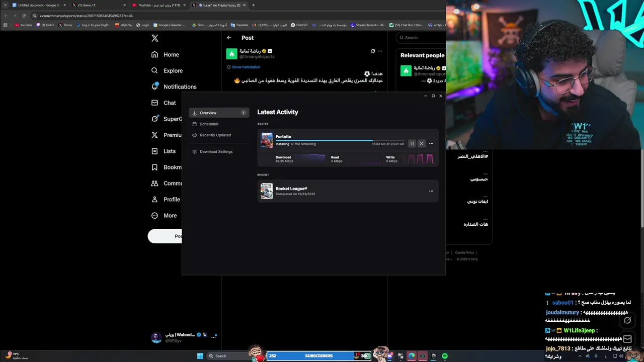Open browser apps grid icon
The width and height of the screenshot is (644, 362).
6,25
